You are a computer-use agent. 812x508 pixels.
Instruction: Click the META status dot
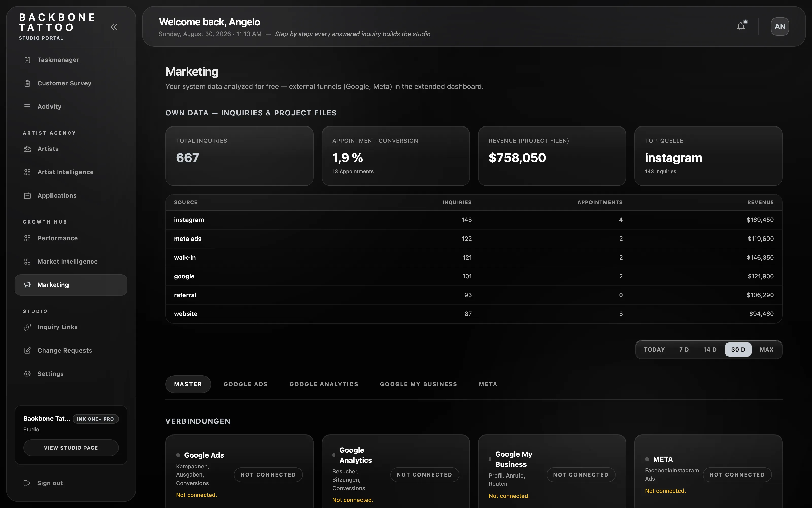point(647,459)
